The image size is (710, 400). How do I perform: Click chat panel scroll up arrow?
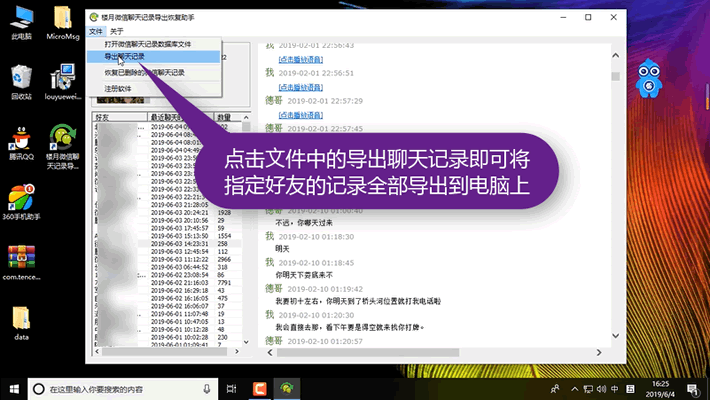click(x=615, y=56)
